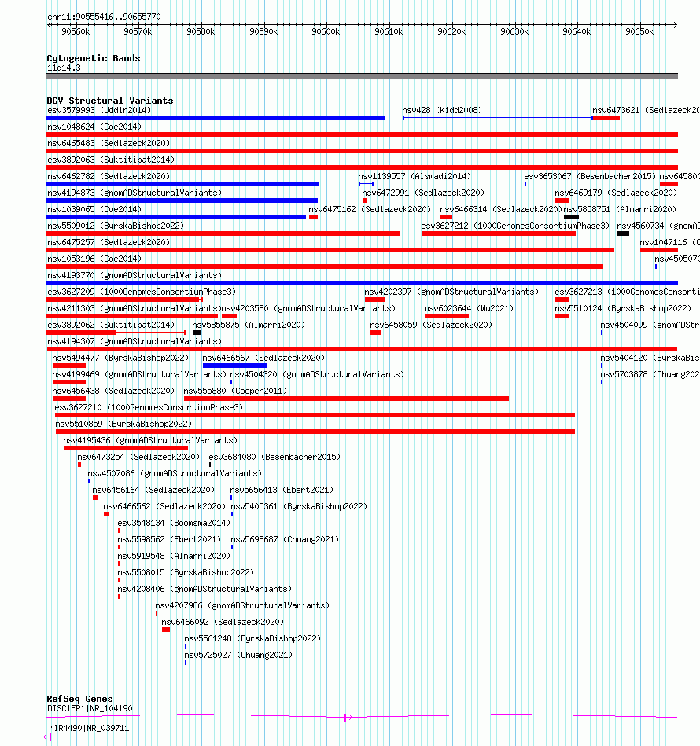
Task: Select nsv555880 (Cooper2011) label
Action: [x=235, y=391]
